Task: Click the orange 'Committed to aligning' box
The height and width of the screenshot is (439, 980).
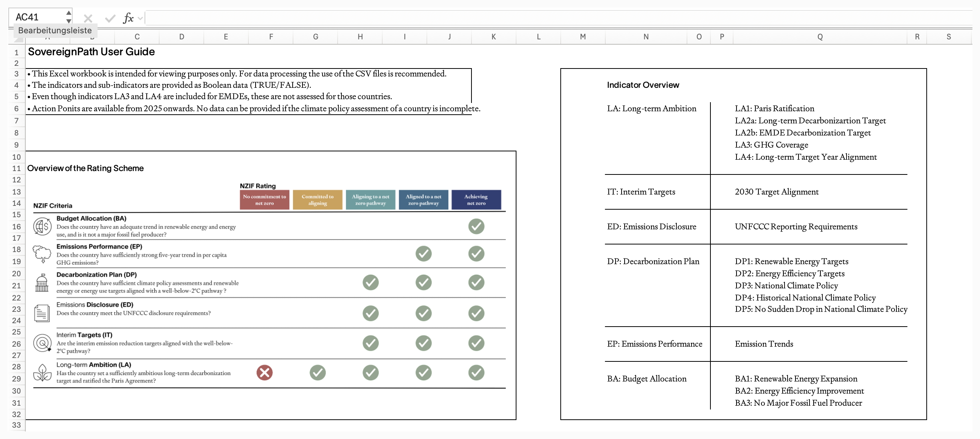Action: coord(318,200)
